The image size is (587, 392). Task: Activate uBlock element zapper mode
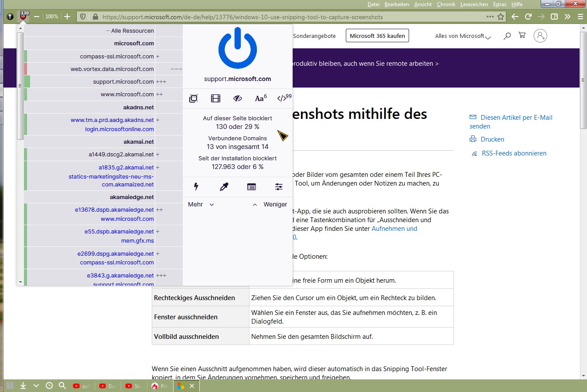pos(196,187)
